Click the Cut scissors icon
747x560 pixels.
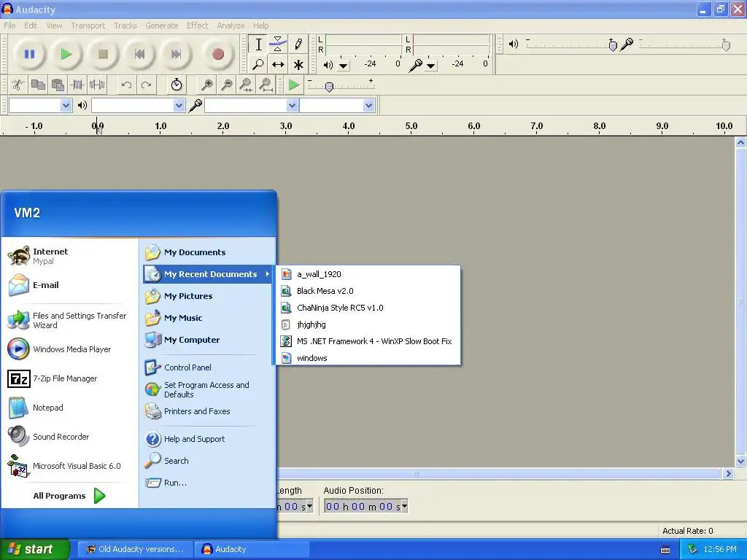click(18, 85)
